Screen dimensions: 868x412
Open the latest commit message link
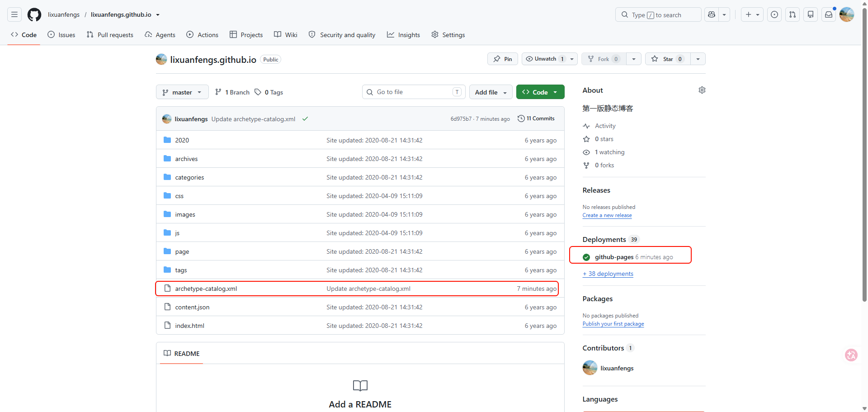pos(253,119)
